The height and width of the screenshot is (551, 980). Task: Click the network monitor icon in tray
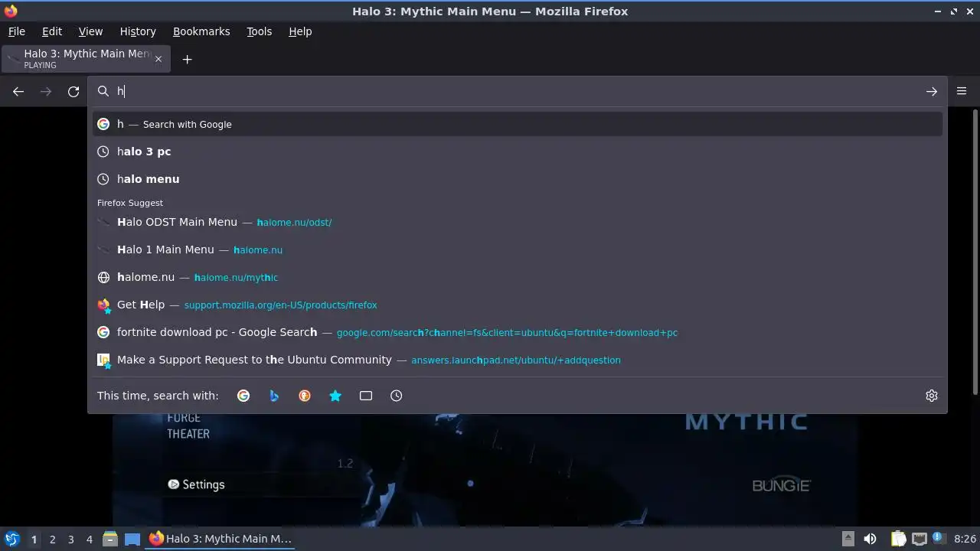click(x=920, y=539)
